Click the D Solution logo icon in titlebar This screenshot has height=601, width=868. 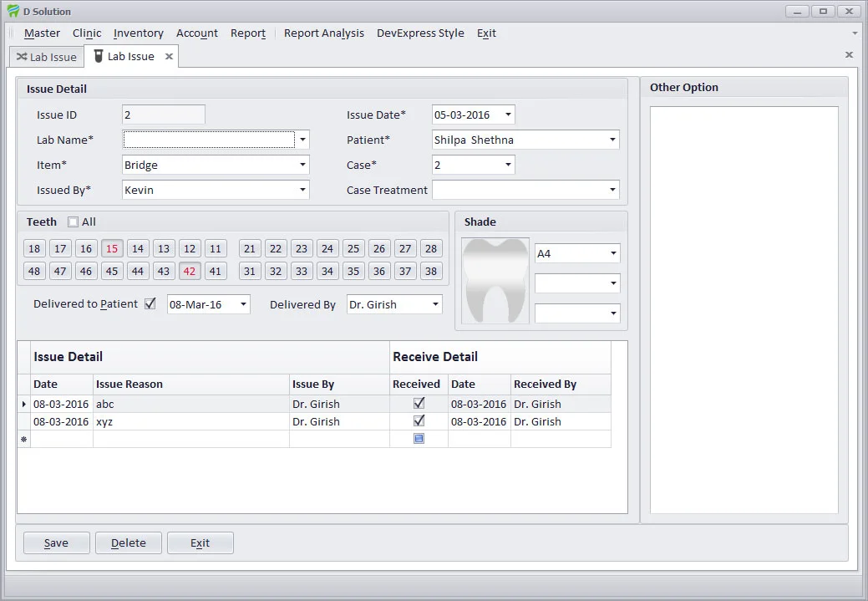click(12, 11)
